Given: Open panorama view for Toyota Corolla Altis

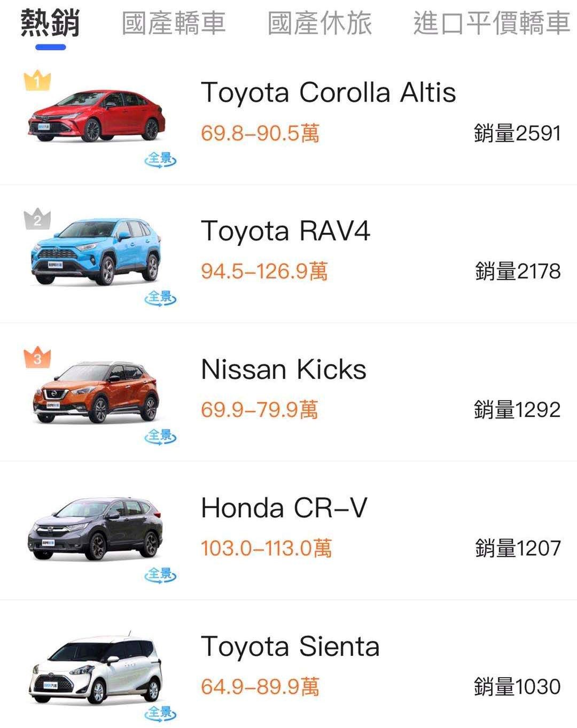Looking at the screenshot, I should click(x=160, y=159).
